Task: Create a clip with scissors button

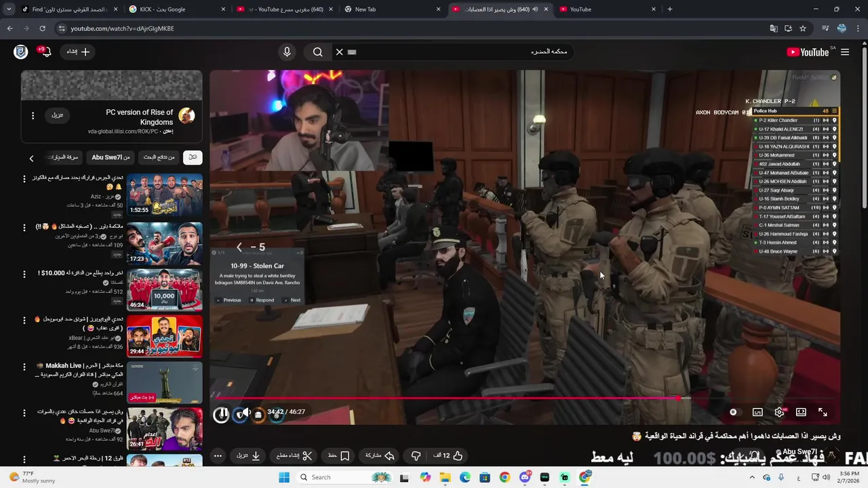Action: (x=294, y=455)
